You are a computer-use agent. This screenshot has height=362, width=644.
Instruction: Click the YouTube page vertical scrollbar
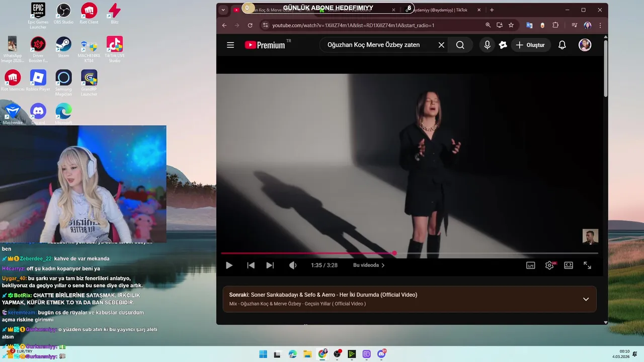(605, 68)
